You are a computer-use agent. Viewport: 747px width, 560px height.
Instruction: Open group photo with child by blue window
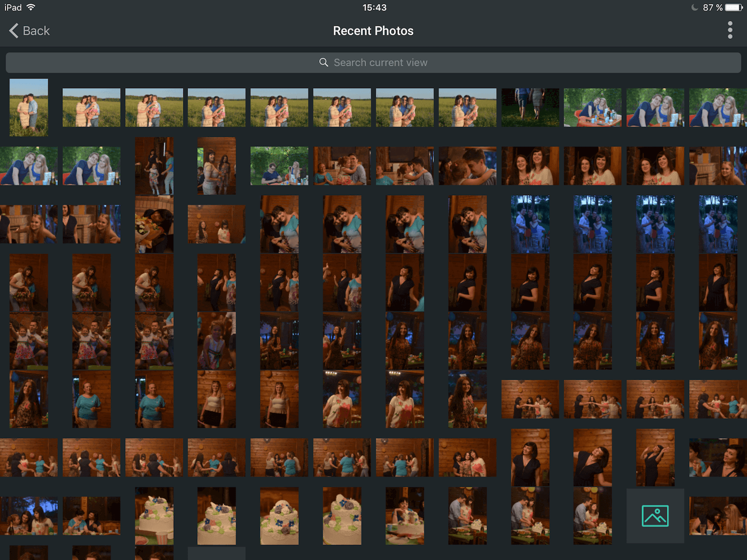(x=29, y=516)
